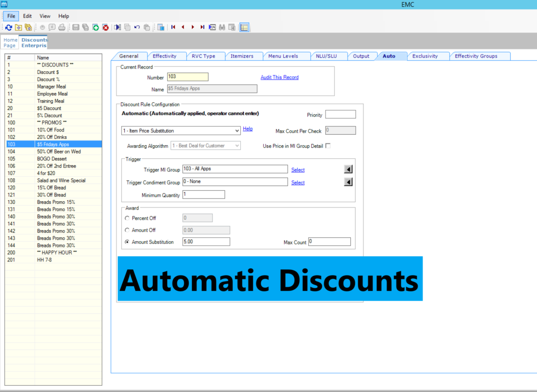This screenshot has width=537, height=392.
Task: Click arrow button beside Trigger Condiment Group
Action: (x=348, y=182)
